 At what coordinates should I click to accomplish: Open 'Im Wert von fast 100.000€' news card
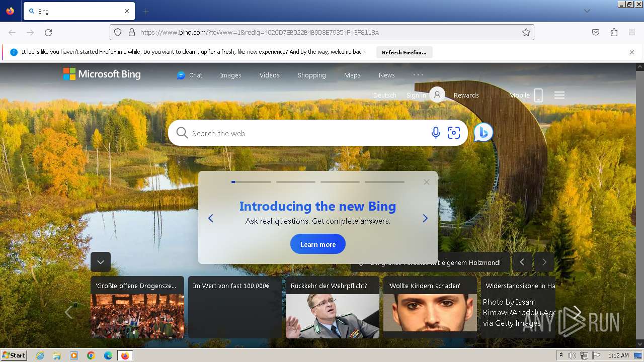point(235,307)
